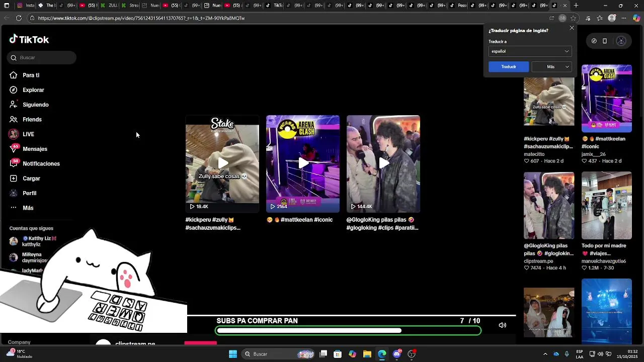Add this page to browser favorites

(573, 18)
